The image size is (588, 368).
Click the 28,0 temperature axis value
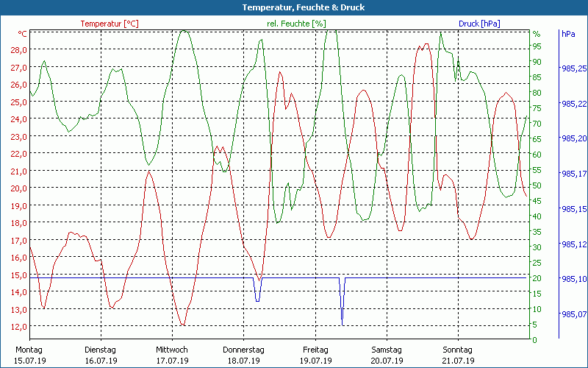[x=19, y=49]
